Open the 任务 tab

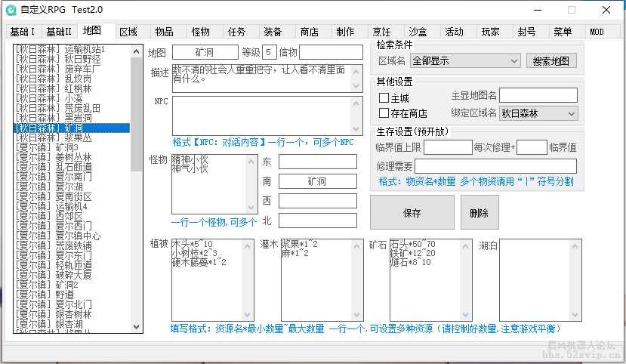tap(237, 32)
